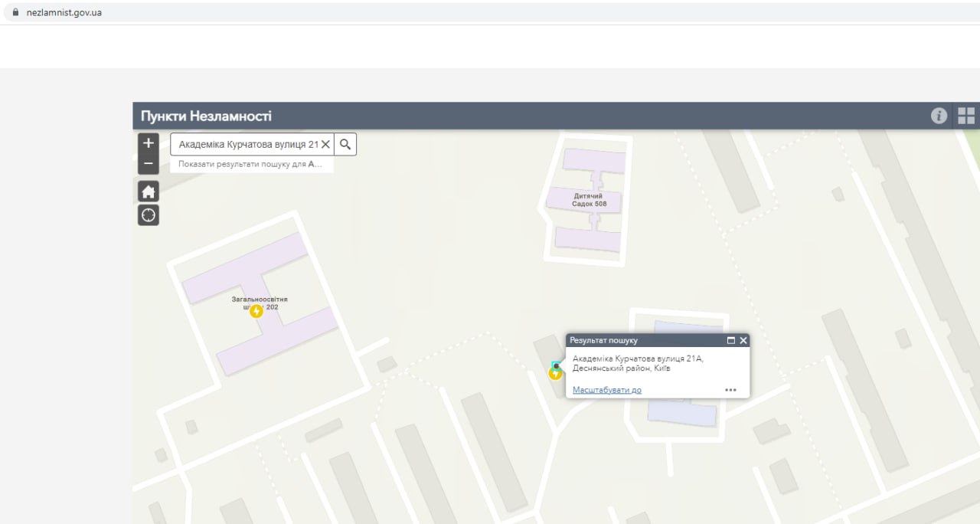Click the Масштабувати до link
Viewport: 980px width, 524px height.
tap(606, 390)
